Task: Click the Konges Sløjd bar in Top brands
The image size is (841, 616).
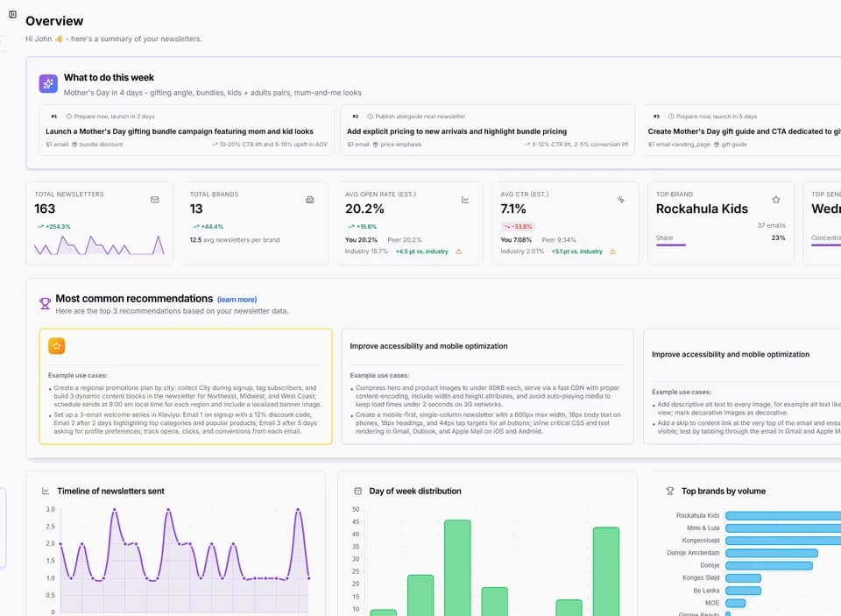Action: click(744, 578)
